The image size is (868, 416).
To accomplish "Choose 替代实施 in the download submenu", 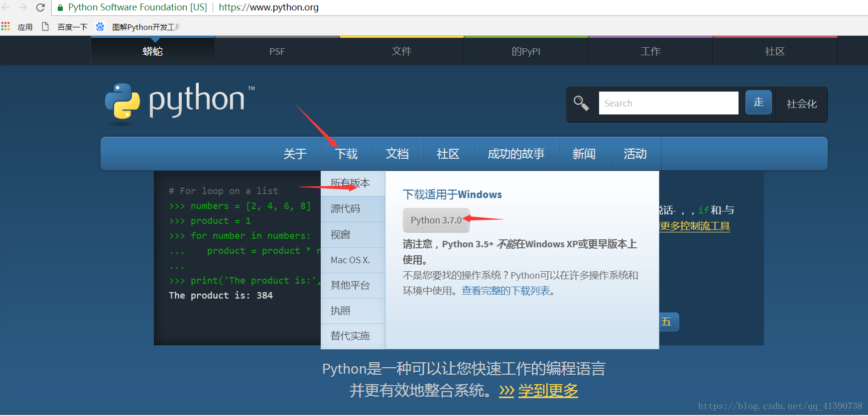I will pos(353,336).
